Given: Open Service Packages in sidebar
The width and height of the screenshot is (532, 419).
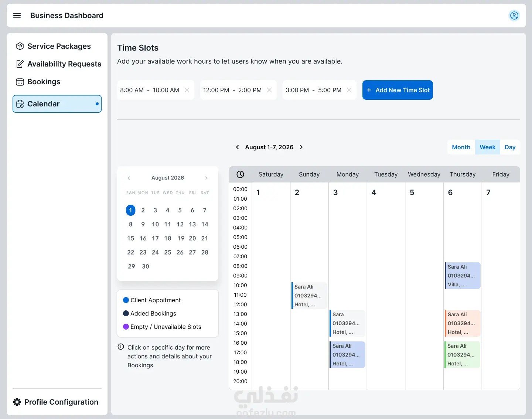Looking at the screenshot, I should point(57,46).
